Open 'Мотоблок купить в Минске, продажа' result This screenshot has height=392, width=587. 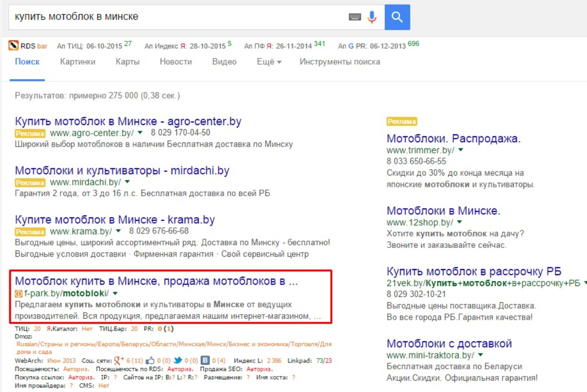156,281
